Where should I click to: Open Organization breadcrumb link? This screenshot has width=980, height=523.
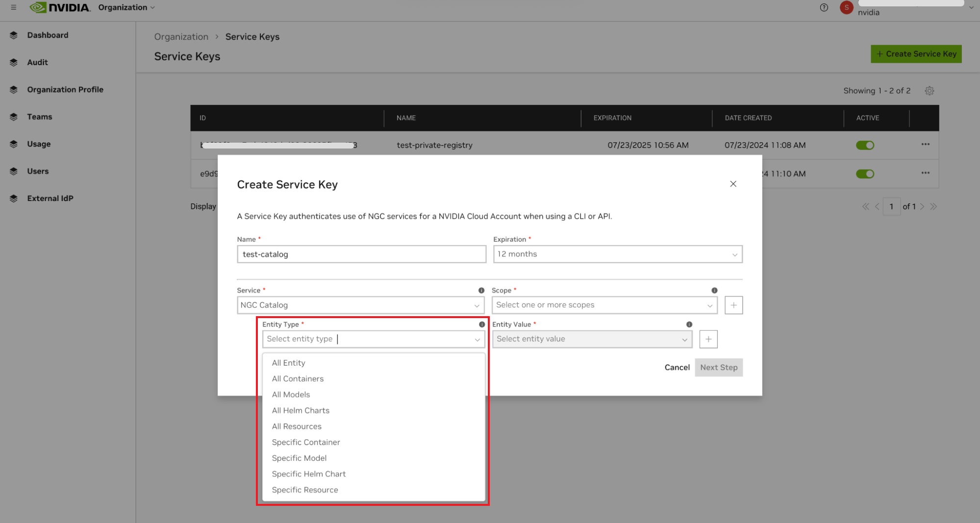pyautogui.click(x=181, y=37)
